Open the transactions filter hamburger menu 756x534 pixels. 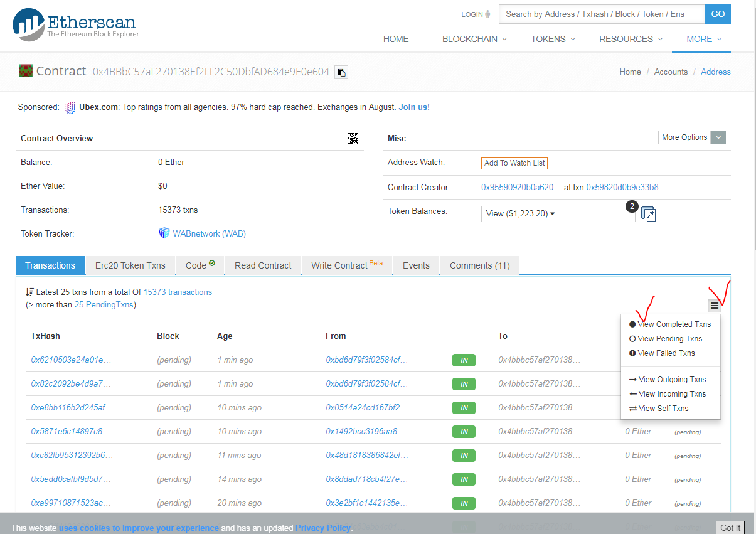click(715, 306)
